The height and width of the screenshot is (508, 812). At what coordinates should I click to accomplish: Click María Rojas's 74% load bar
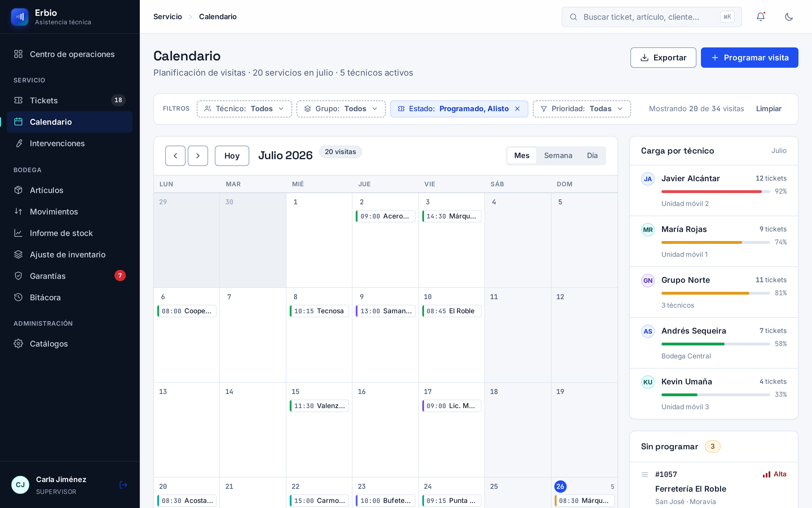715,242
